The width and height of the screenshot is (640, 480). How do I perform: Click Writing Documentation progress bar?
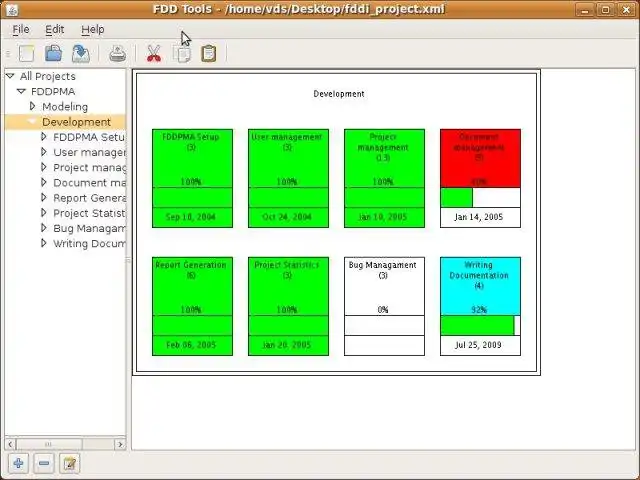coord(480,325)
